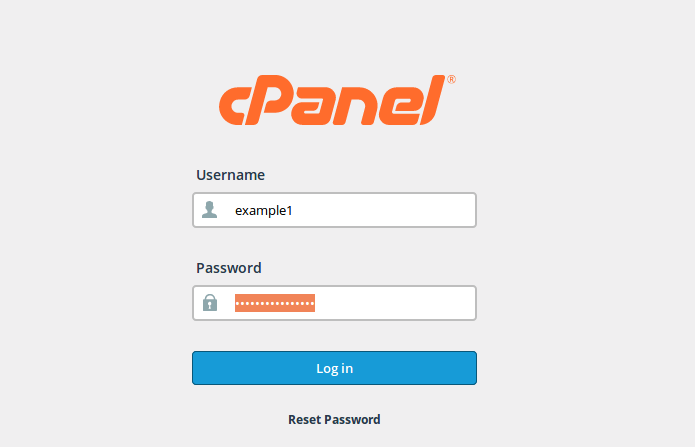Click the Password label
This screenshot has height=447, width=695.
[229, 268]
